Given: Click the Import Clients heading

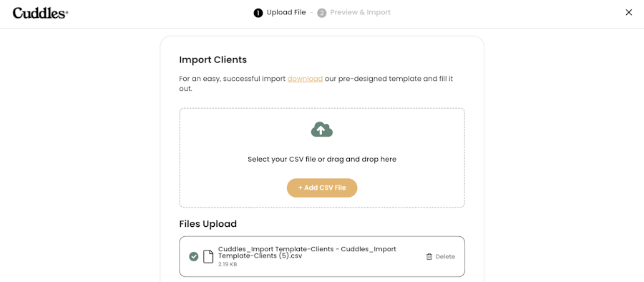Looking at the screenshot, I should (x=213, y=59).
